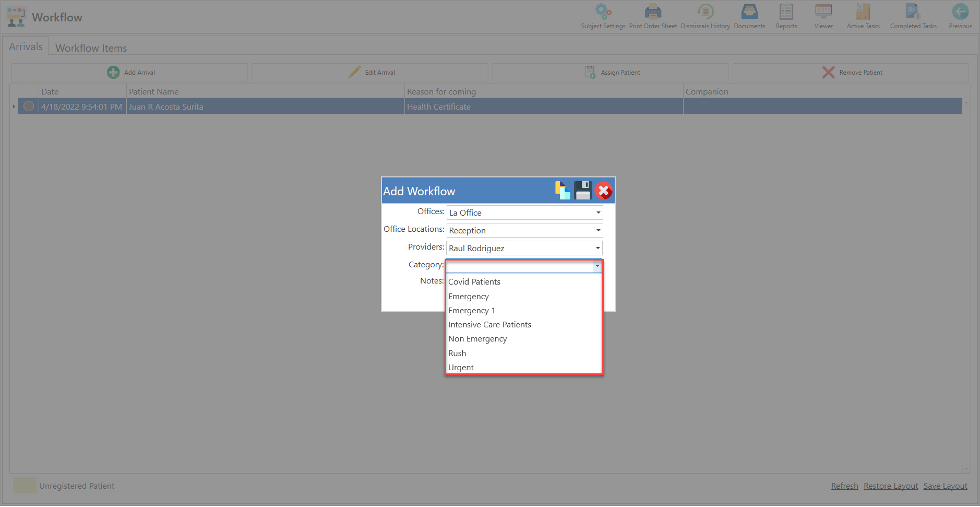980x507 pixels.
Task: Click the Refresh link
Action: 844,486
